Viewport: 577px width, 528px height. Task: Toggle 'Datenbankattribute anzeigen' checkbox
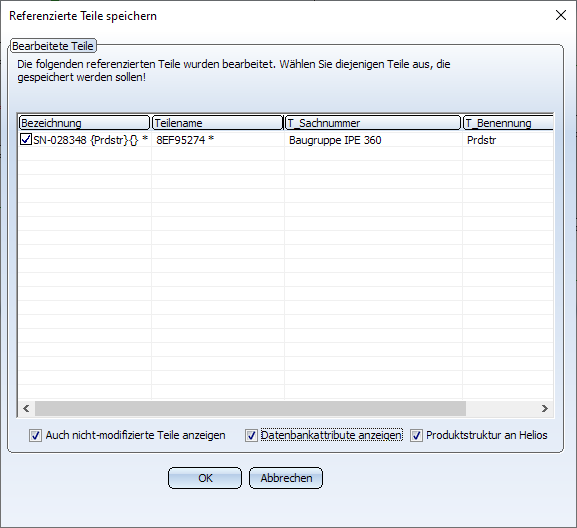click(x=251, y=436)
